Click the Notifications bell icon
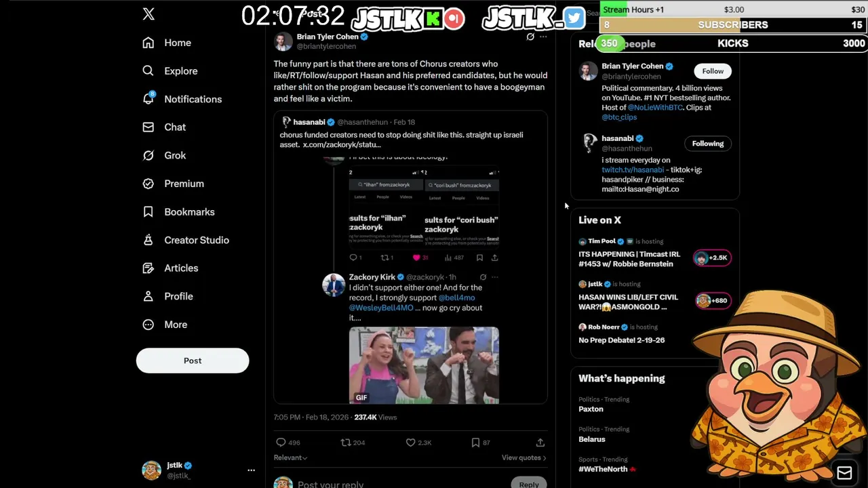 tap(149, 99)
